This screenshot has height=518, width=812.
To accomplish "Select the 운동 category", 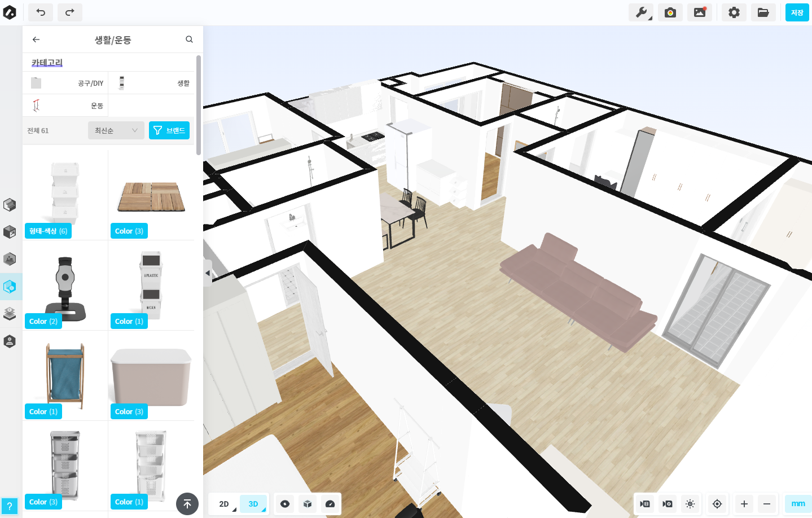I will (65, 106).
